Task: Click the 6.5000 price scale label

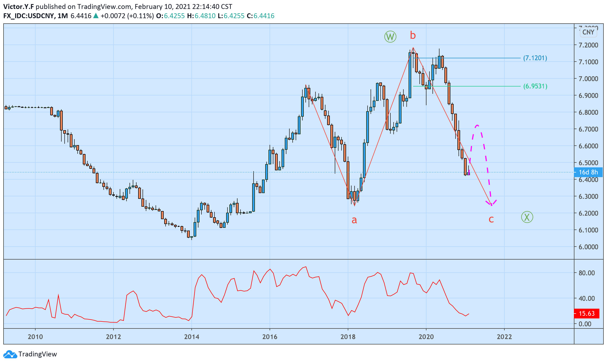Action: click(588, 163)
